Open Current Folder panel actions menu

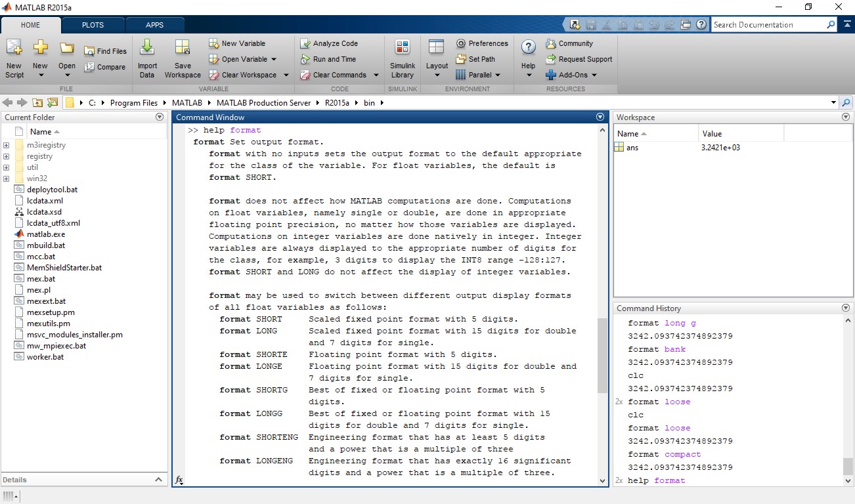pyautogui.click(x=159, y=117)
